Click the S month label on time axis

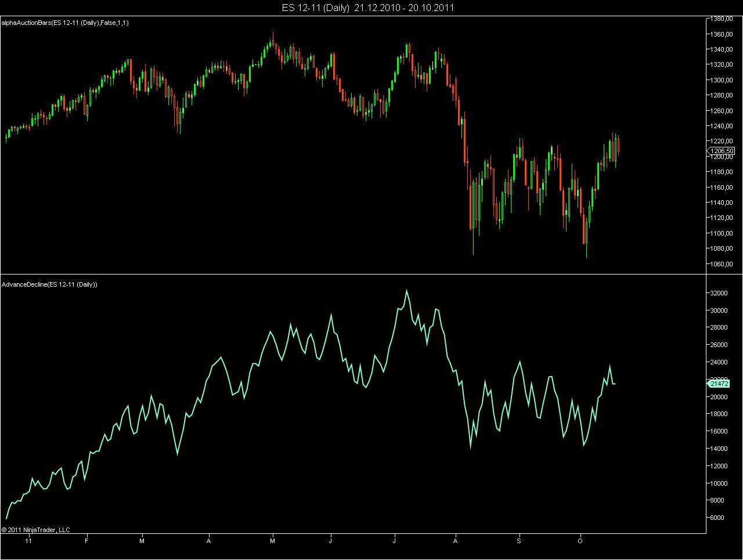519,541
